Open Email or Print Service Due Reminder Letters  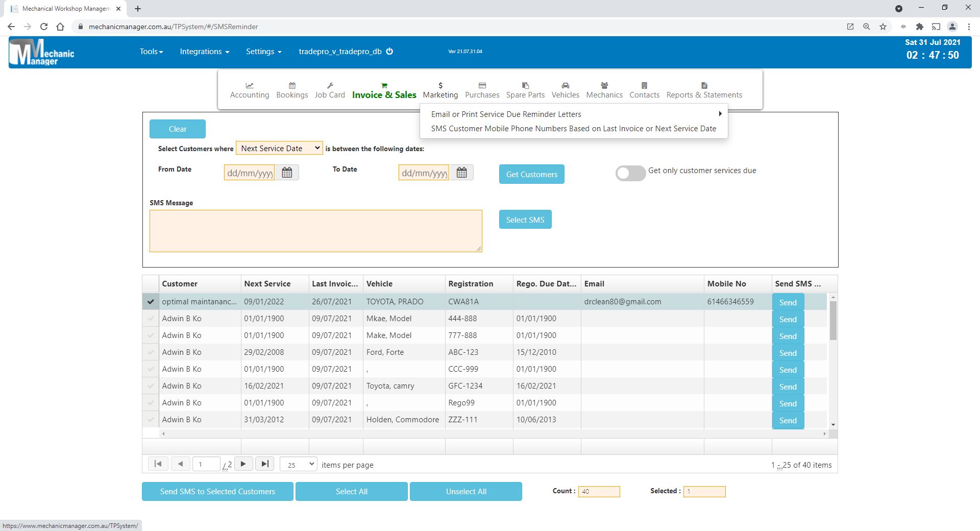tap(506, 114)
